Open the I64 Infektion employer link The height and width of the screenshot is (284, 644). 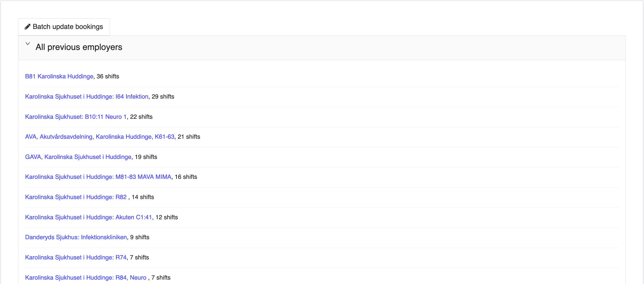click(x=87, y=97)
